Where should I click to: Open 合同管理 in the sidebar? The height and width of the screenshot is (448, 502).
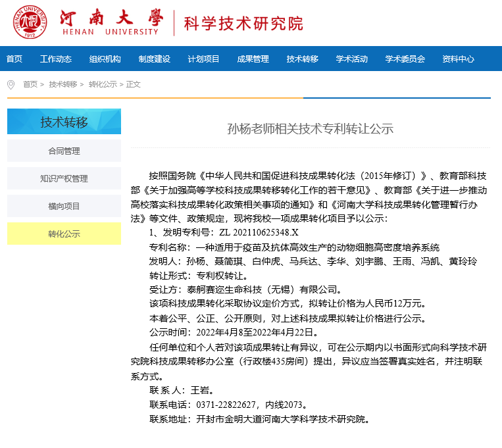click(64, 151)
